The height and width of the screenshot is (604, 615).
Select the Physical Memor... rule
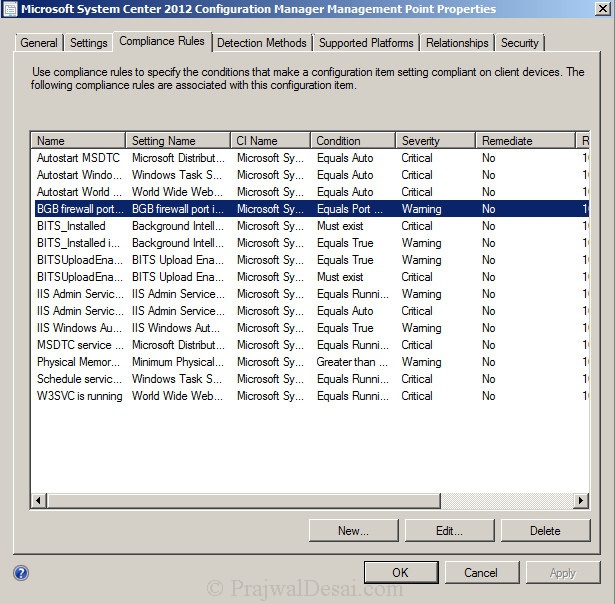pos(310,362)
